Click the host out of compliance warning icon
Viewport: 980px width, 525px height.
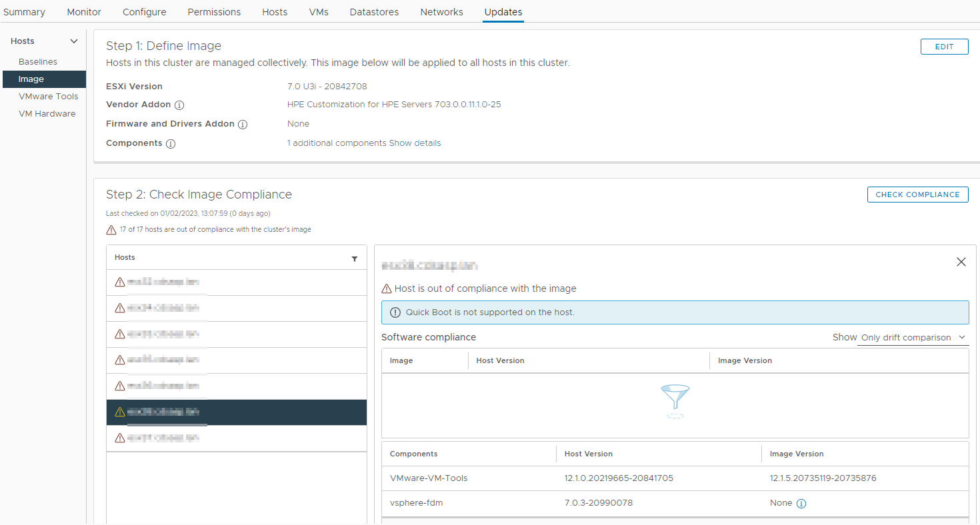[x=387, y=289]
